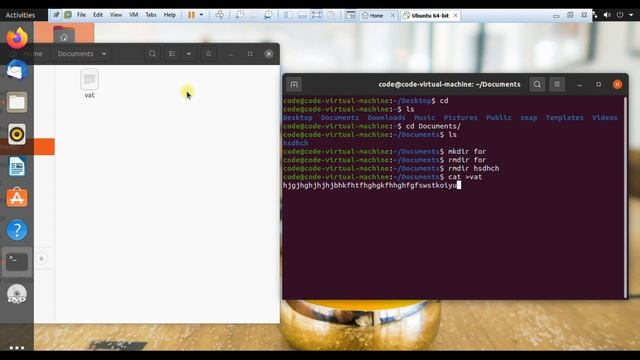This screenshot has width=640, height=360.
Task: Open the power icon in top bar
Action: [x=620, y=15]
